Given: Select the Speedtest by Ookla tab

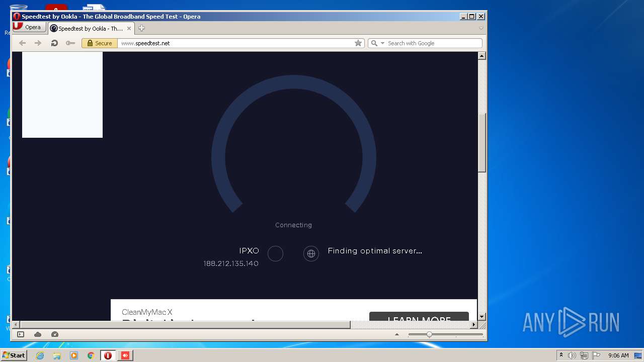Looking at the screenshot, I should [x=91, y=29].
